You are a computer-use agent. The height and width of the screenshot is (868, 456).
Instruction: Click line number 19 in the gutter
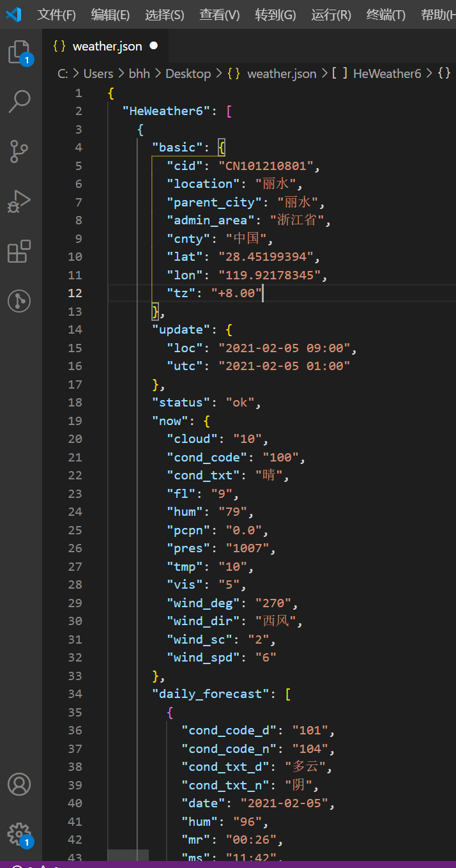[75, 421]
